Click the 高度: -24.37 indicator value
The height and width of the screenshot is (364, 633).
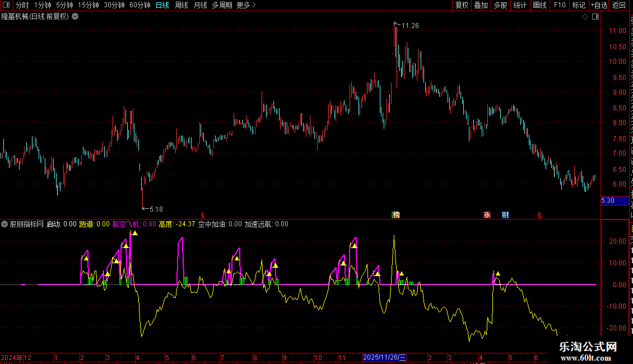(x=177, y=224)
